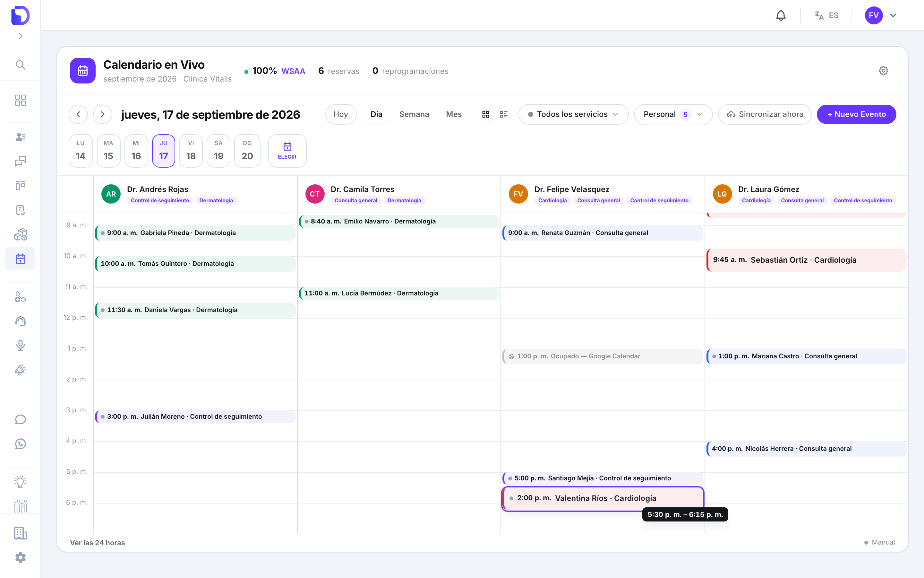
Task: Switch to the grid layout view
Action: [x=486, y=114]
